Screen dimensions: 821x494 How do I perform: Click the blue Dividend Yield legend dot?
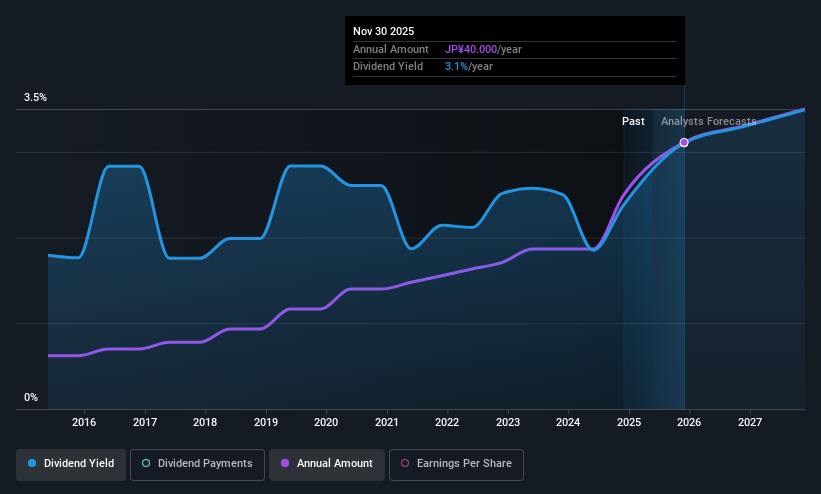coord(32,463)
